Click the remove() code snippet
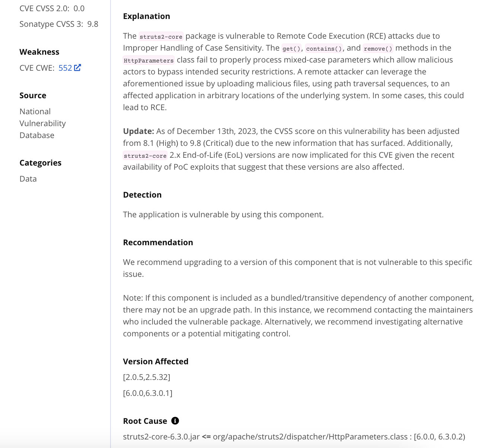 pyautogui.click(x=378, y=48)
